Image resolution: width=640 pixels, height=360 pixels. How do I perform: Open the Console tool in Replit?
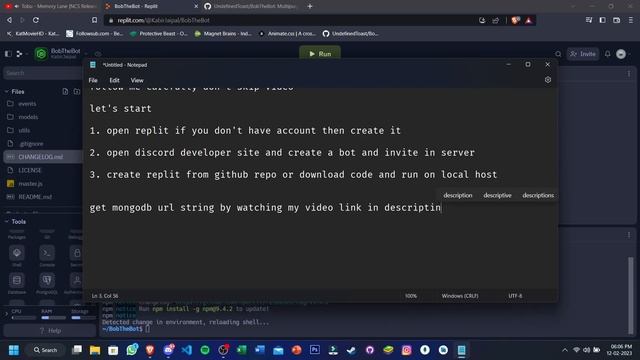(x=47, y=253)
